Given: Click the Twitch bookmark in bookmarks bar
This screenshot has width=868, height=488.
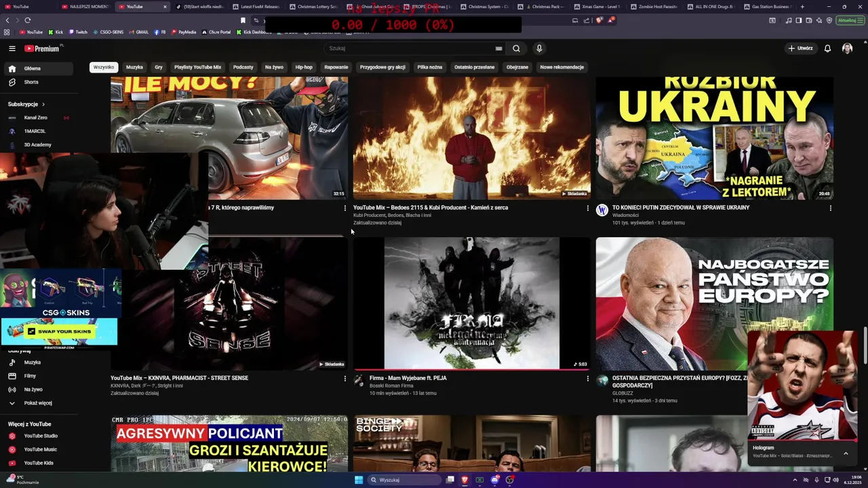Looking at the screenshot, I should [x=78, y=32].
